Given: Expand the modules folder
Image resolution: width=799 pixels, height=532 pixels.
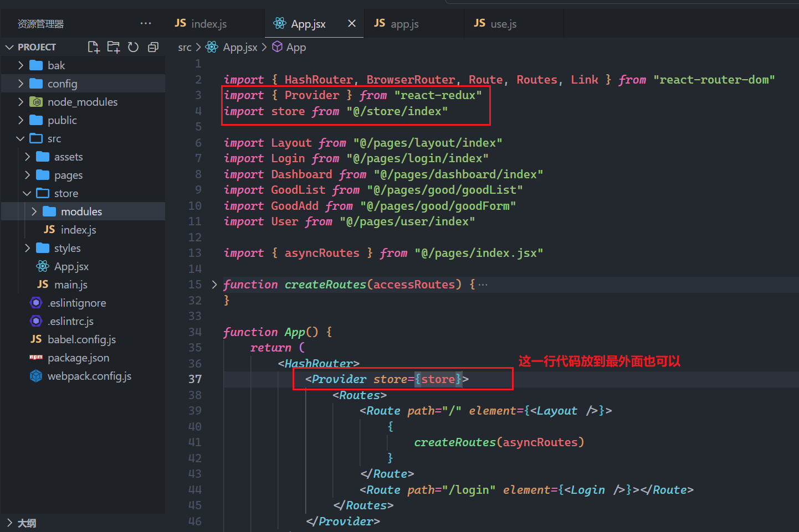Looking at the screenshot, I should [x=83, y=211].
